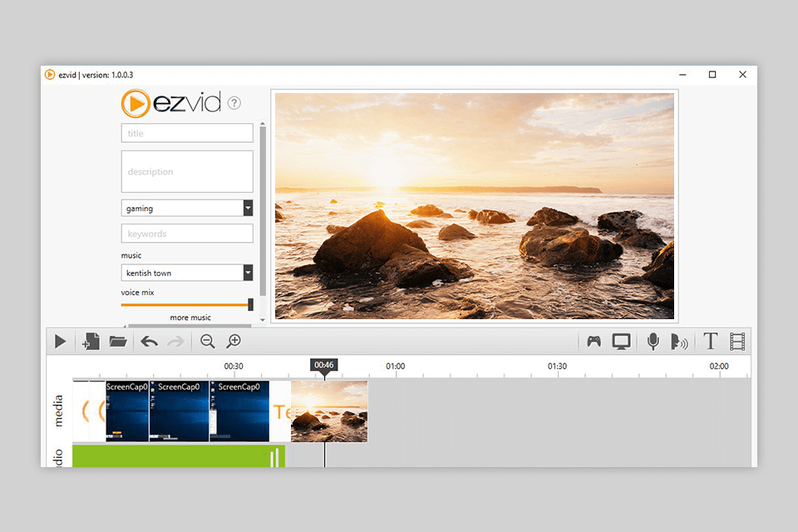798x532 pixels.
Task: Click the 00:30 mark on timeline ruler
Action: (234, 366)
